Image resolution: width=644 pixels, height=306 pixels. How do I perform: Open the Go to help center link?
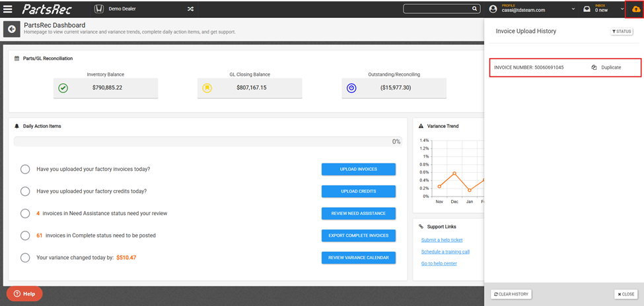click(x=439, y=263)
